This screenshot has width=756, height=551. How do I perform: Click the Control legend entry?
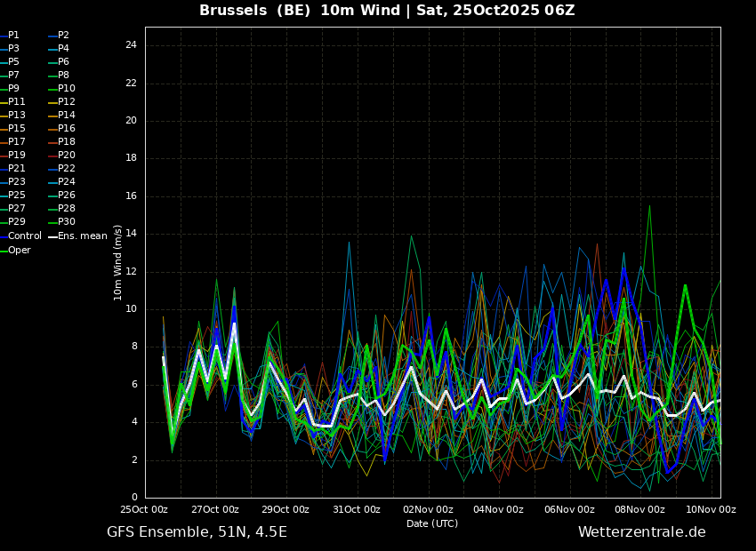click(20, 236)
